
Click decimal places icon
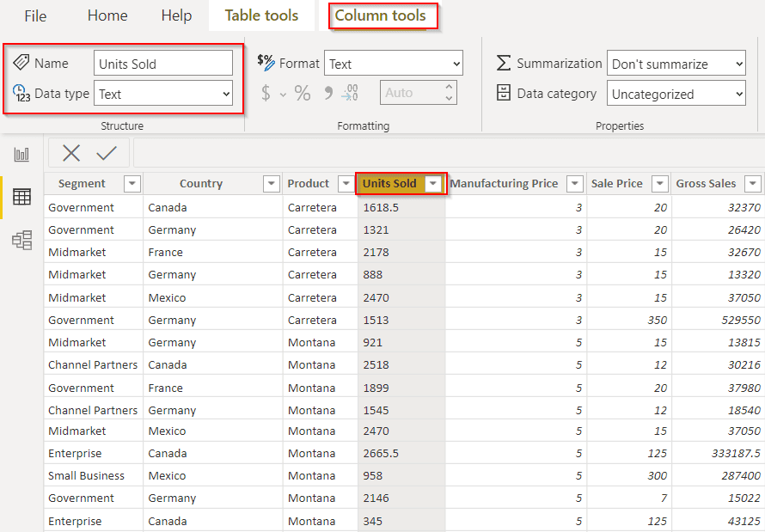tap(350, 93)
